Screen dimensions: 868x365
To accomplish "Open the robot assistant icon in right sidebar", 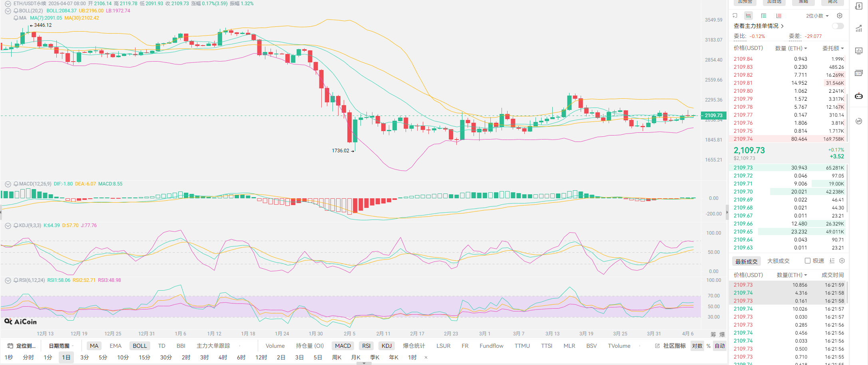I will pyautogui.click(x=858, y=96).
